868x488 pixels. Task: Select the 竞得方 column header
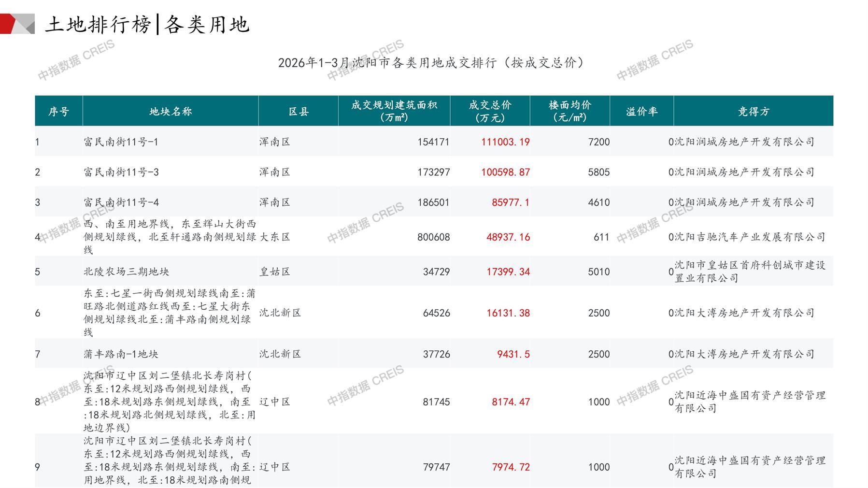[753, 112]
